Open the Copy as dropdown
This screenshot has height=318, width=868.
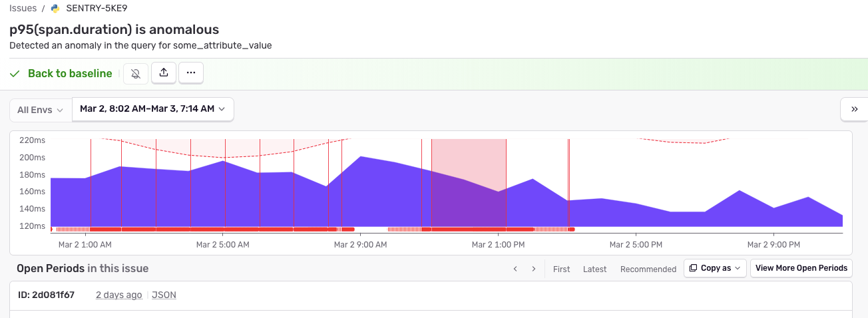click(x=715, y=268)
